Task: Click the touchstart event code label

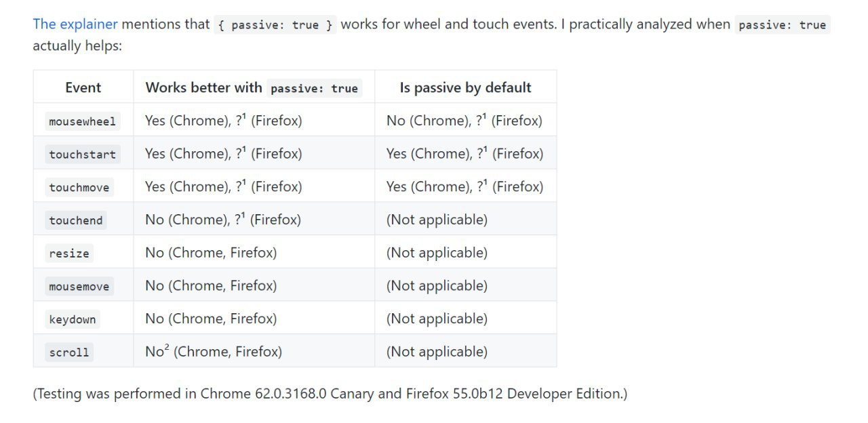Action: (83, 155)
